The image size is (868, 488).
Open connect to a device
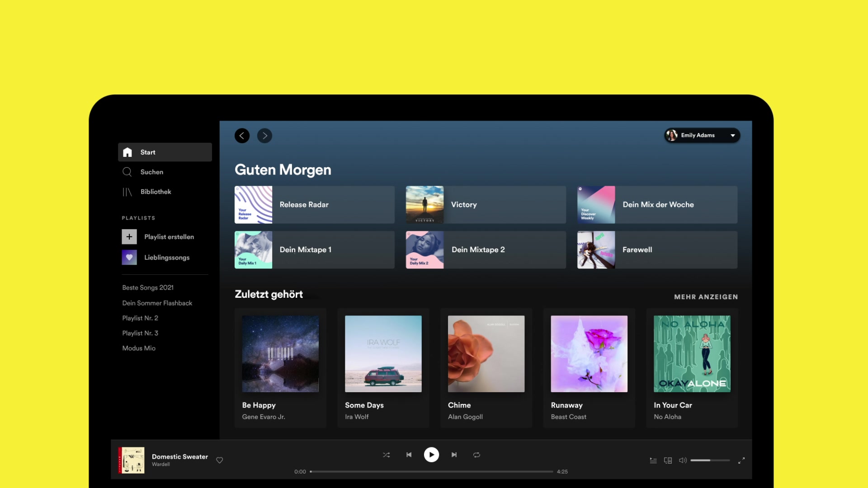click(x=668, y=460)
